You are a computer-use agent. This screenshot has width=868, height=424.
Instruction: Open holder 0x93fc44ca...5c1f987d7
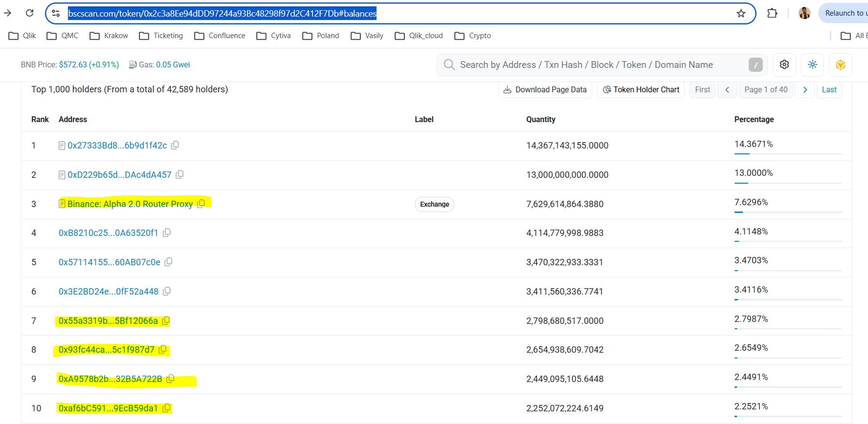pos(107,349)
